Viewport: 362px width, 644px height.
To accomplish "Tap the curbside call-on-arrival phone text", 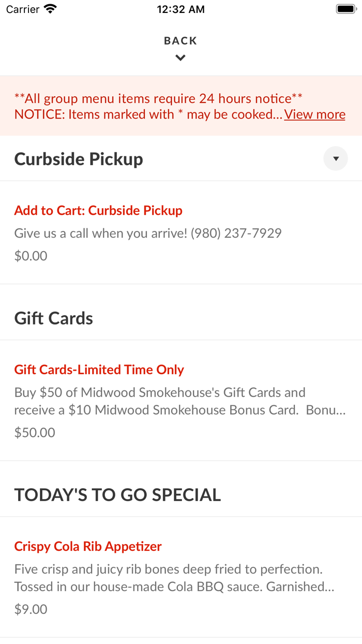I will tap(148, 233).
